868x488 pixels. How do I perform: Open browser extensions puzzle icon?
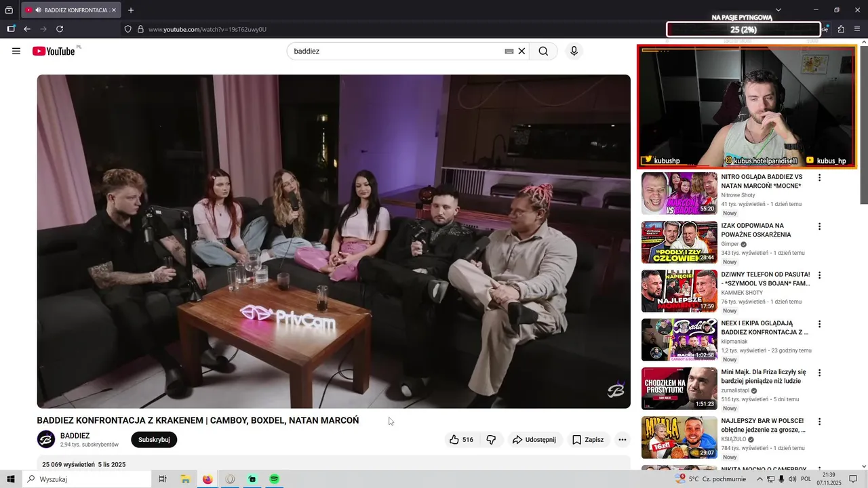[x=841, y=29]
